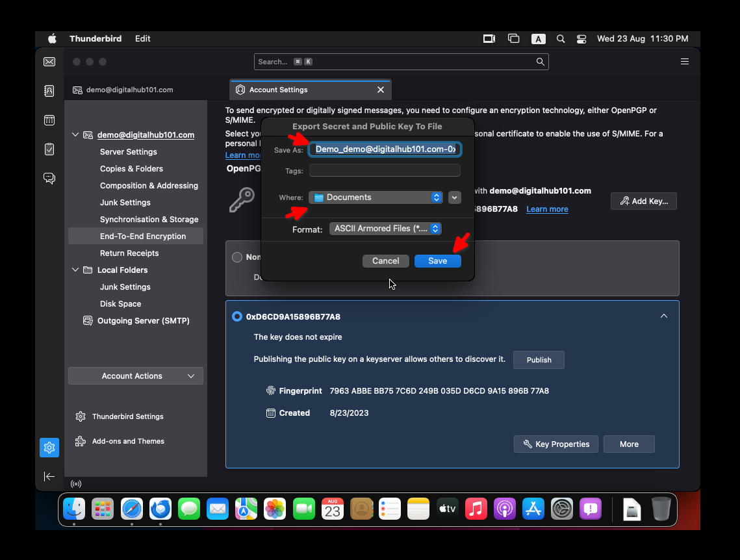This screenshot has width=740, height=560.
Task: Click the Add Key button
Action: pos(644,201)
